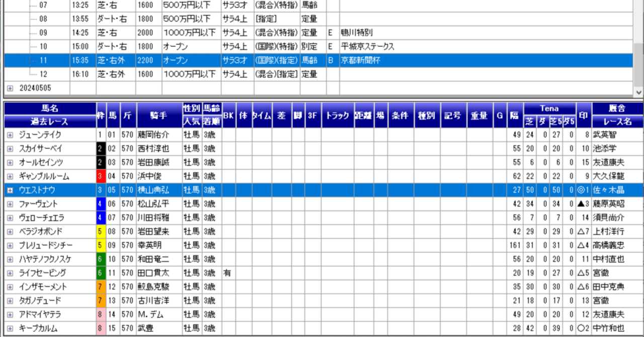Image resolution: width=644 pixels, height=337 pixels.
Task: Click the blue frame 4 cell for ファーヴェント
Action: click(x=100, y=204)
